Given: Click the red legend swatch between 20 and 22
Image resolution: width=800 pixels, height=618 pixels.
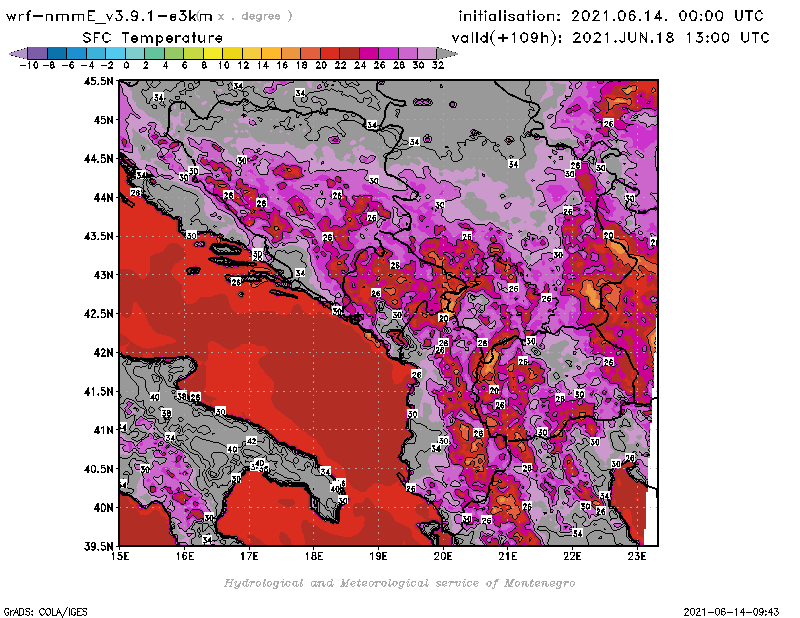Looking at the screenshot, I should [x=330, y=53].
